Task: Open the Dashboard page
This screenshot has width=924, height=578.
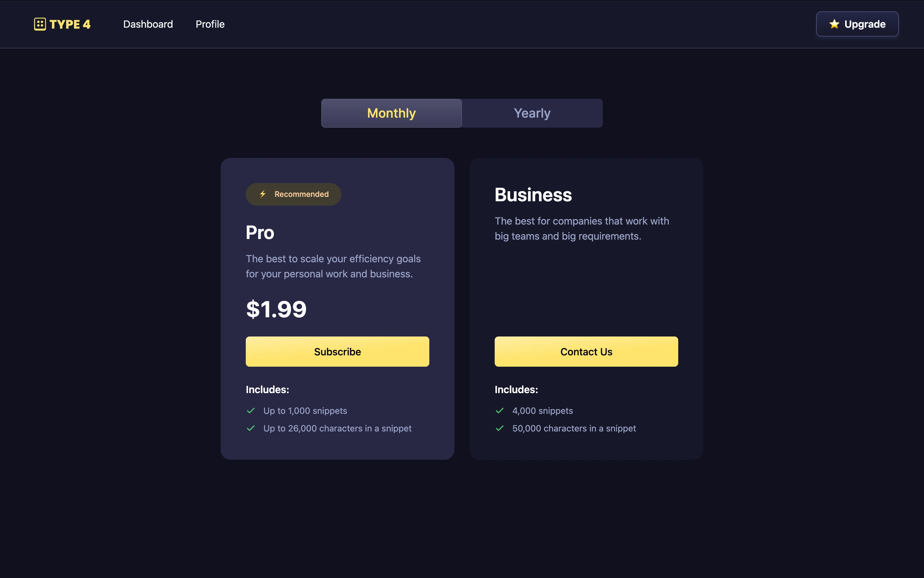Action: [148, 24]
